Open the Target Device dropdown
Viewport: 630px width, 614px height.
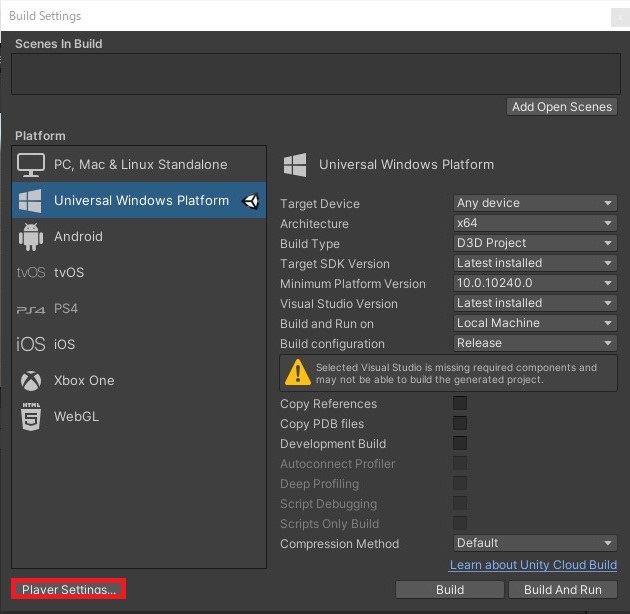point(535,203)
